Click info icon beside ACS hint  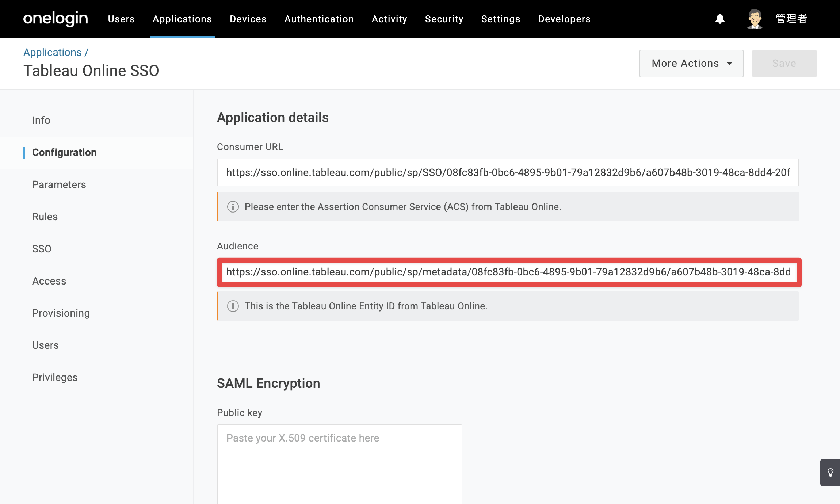tap(233, 207)
